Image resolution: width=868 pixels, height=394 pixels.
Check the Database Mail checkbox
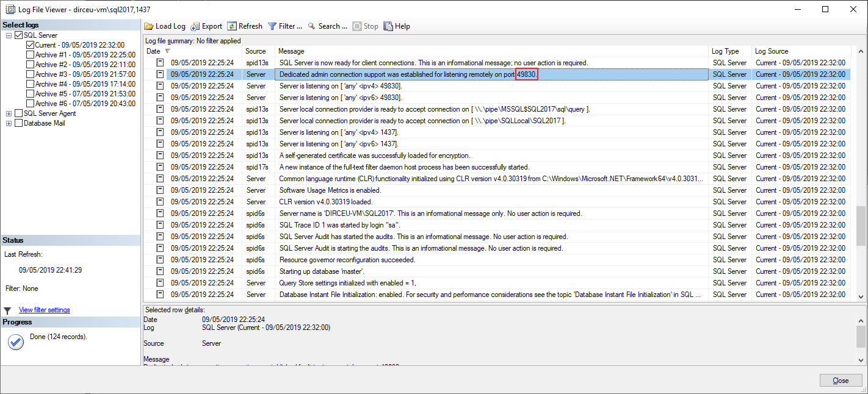click(x=18, y=123)
